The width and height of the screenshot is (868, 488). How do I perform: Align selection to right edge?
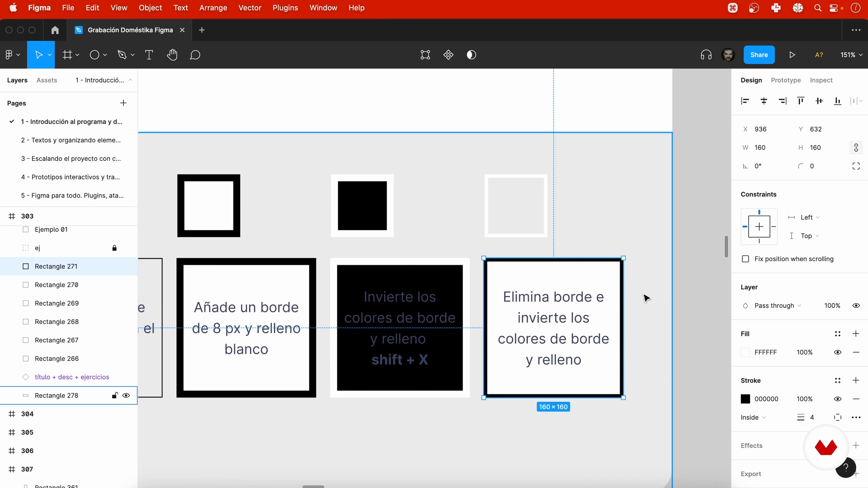(x=782, y=101)
